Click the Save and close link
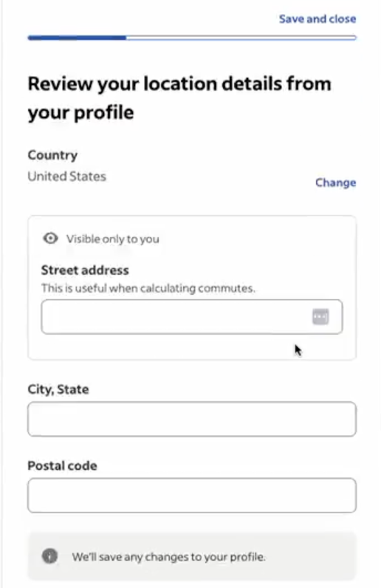Screen dimensions: 381x588 pyautogui.click(x=317, y=18)
